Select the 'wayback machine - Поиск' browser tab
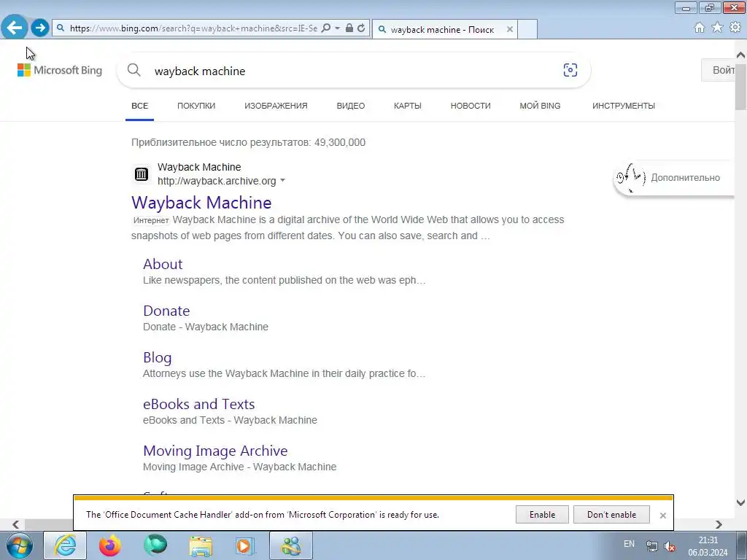Viewport: 747px width, 560px height. click(x=444, y=29)
